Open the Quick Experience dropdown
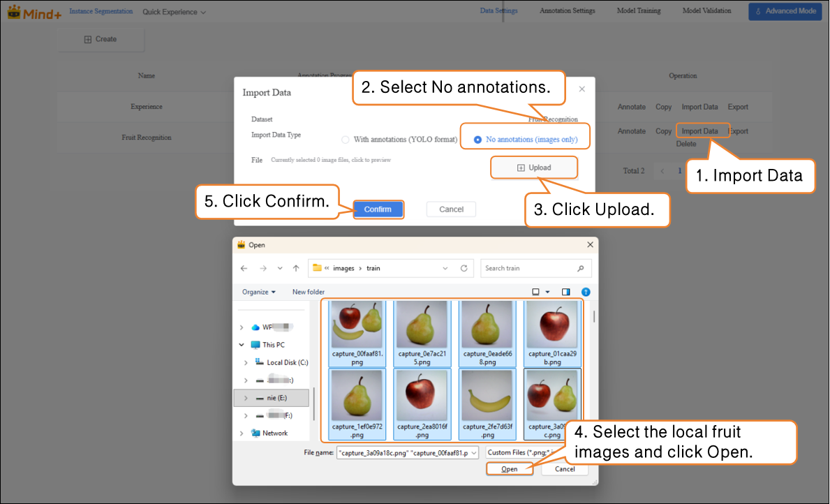Viewport: 830px width, 504px height. tap(174, 12)
